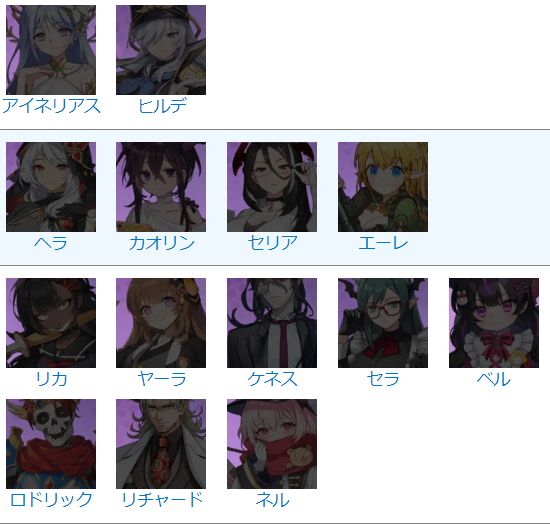Select the ヒルデ character portrait
Image resolution: width=550 pixels, height=524 pixels.
[161, 50]
